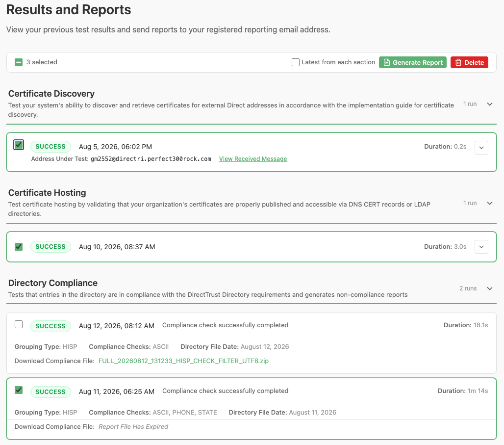
Task: Click the Directory Compliance heading
Action: (53, 283)
